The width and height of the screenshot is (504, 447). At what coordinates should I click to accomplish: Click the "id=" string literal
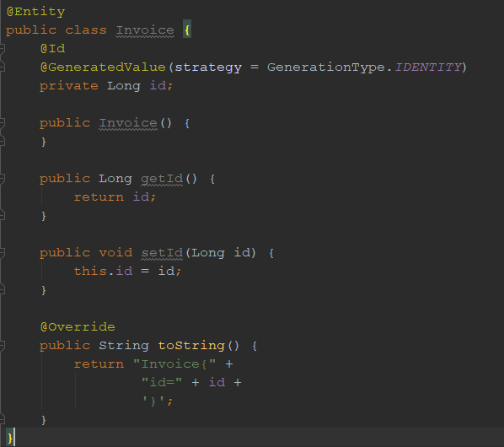[162, 383]
